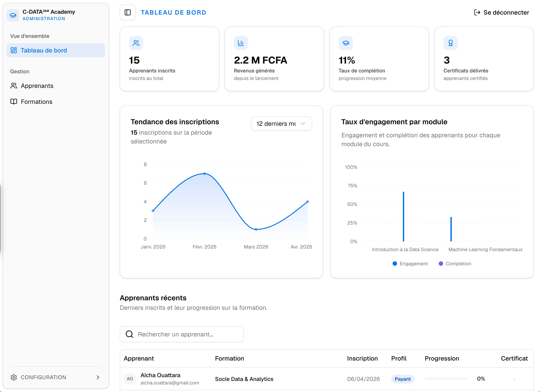Click the Avr. 2026 data point
Screen dimensions: 540x392
[308, 202]
